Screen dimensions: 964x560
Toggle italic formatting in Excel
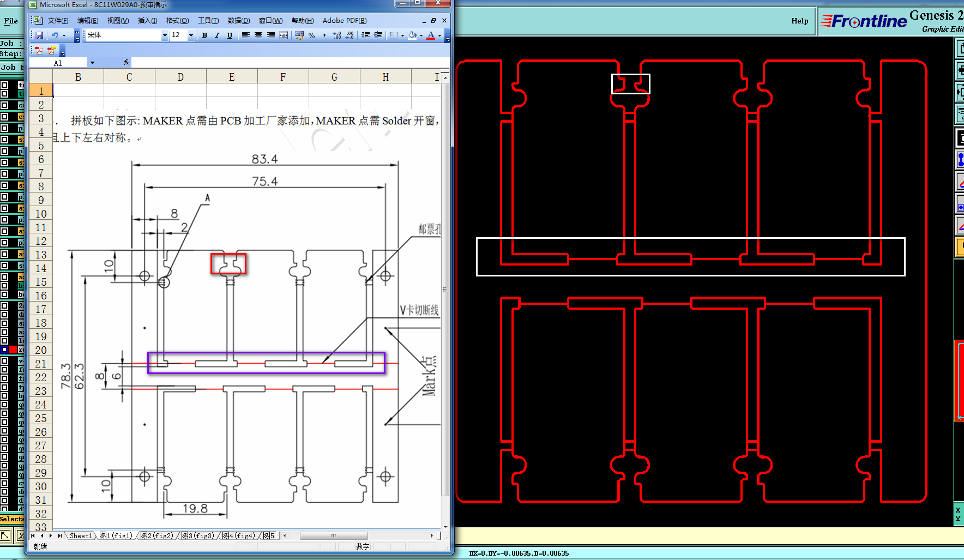(217, 35)
